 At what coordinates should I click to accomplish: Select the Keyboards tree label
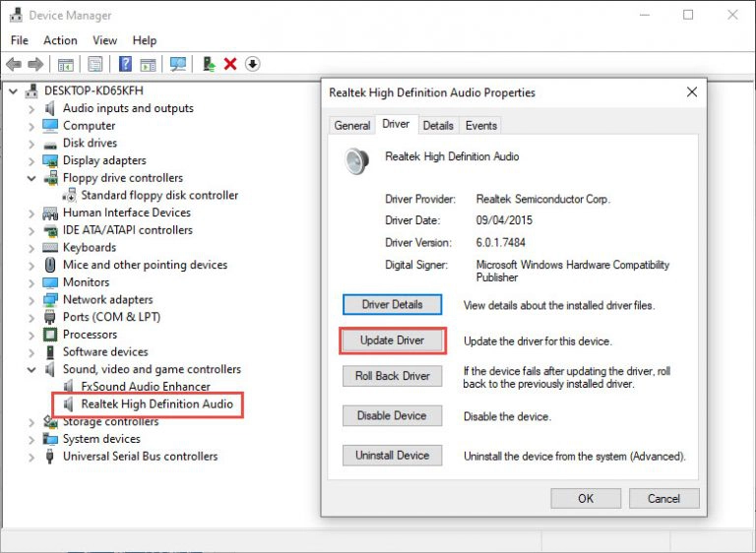pyautogui.click(x=90, y=247)
